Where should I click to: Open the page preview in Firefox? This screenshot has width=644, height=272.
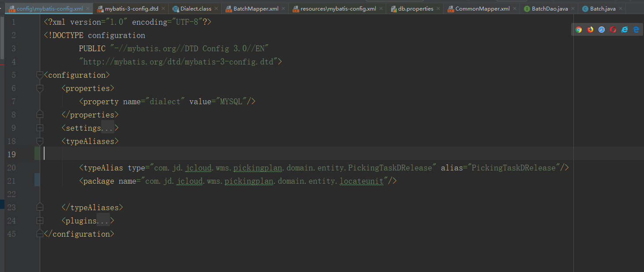(590, 29)
